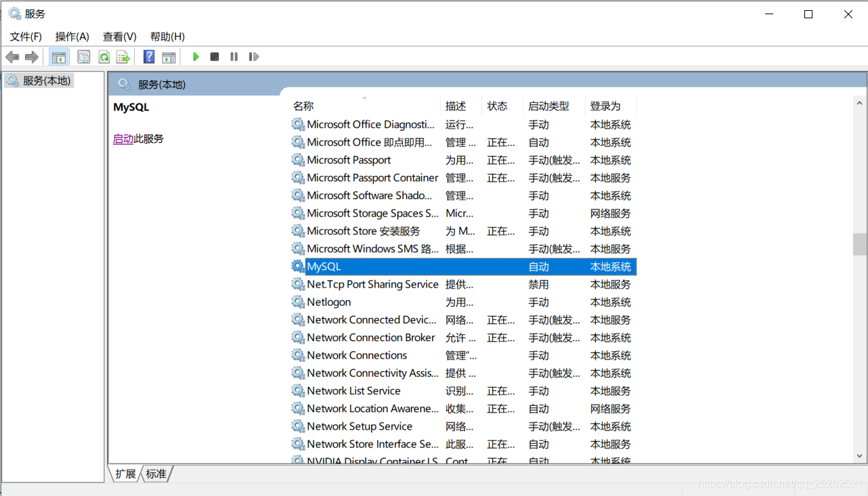Open the 帮助(H) menu
The image size is (868, 496).
[167, 37]
